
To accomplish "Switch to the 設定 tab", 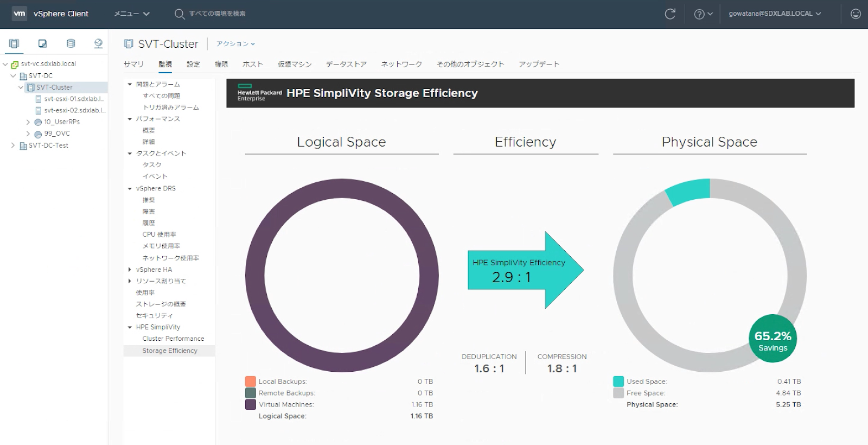I will tap(194, 64).
